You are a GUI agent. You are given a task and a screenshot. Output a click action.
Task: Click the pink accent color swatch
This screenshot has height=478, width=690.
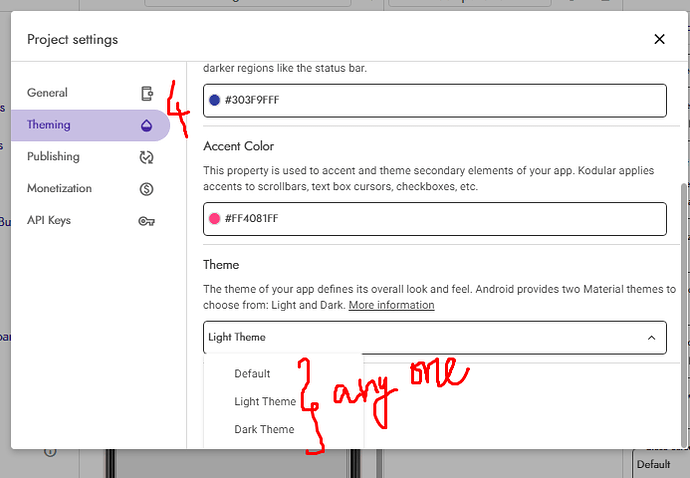[x=214, y=219]
